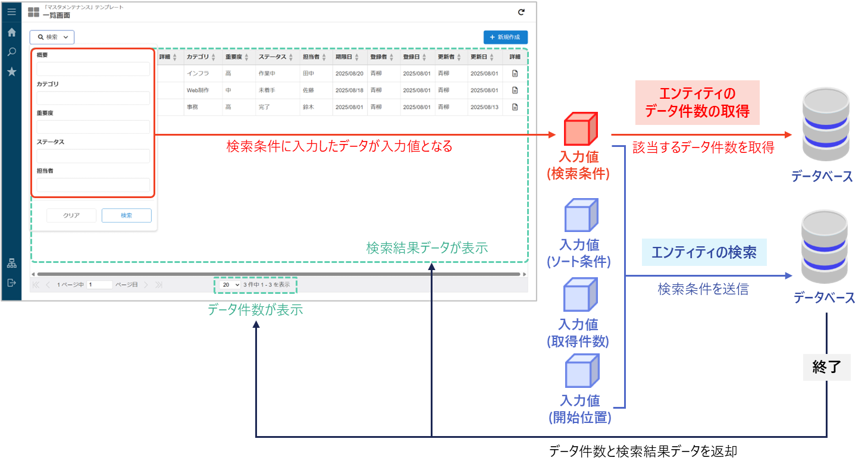Focus the 概要 search input field

pyautogui.click(x=93, y=69)
